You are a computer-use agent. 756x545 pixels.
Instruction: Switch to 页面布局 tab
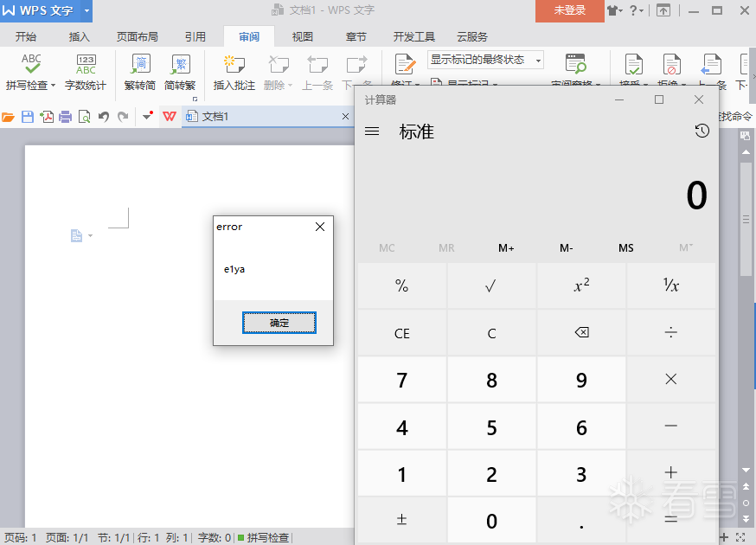[x=137, y=36]
